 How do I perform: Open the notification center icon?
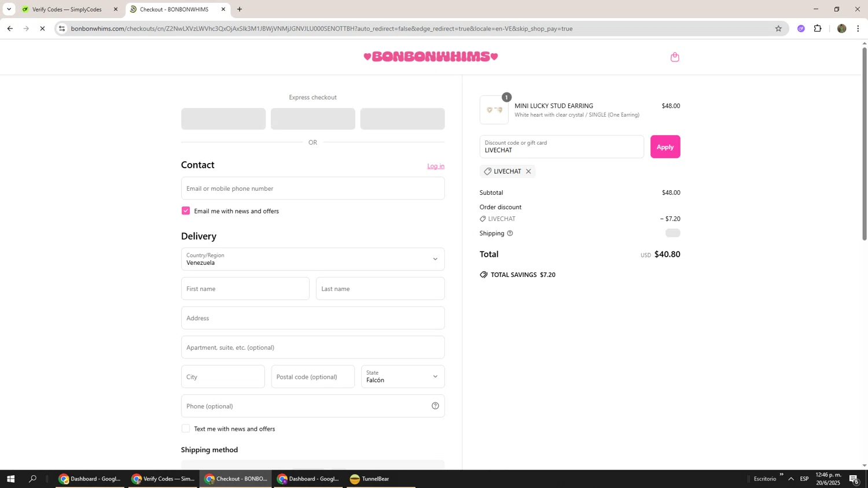854,479
